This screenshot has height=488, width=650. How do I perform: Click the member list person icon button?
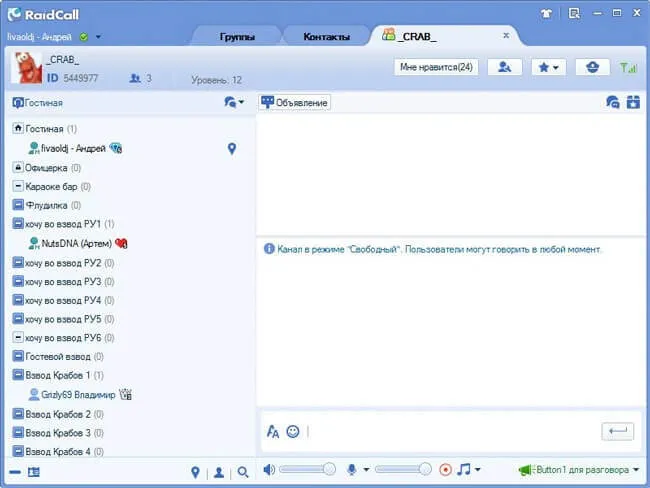[x=504, y=67]
